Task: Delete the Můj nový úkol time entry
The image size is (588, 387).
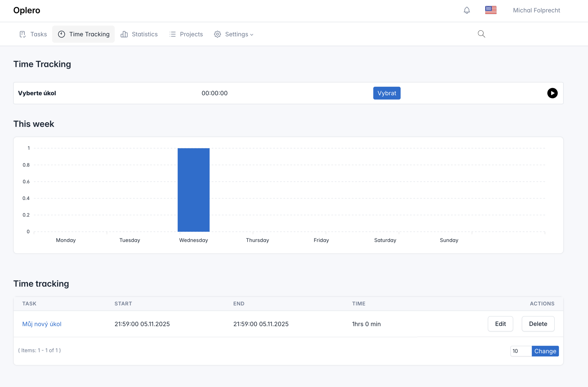Action: (x=538, y=324)
